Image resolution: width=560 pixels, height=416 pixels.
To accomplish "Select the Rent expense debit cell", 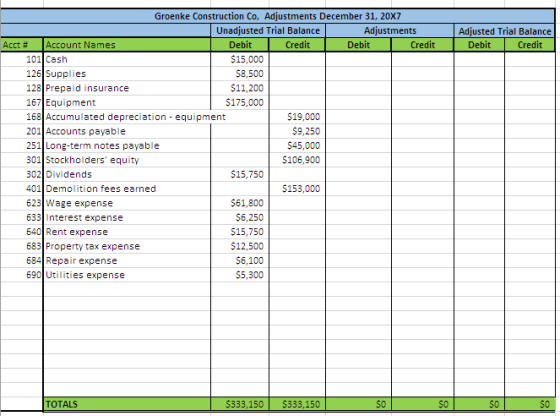I will pyautogui.click(x=240, y=232).
